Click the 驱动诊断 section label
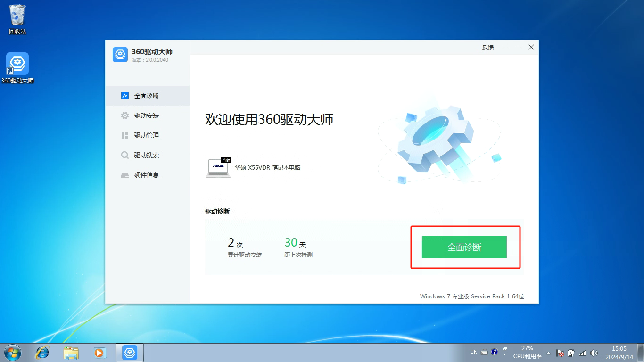This screenshot has height=362, width=644. pyautogui.click(x=217, y=211)
